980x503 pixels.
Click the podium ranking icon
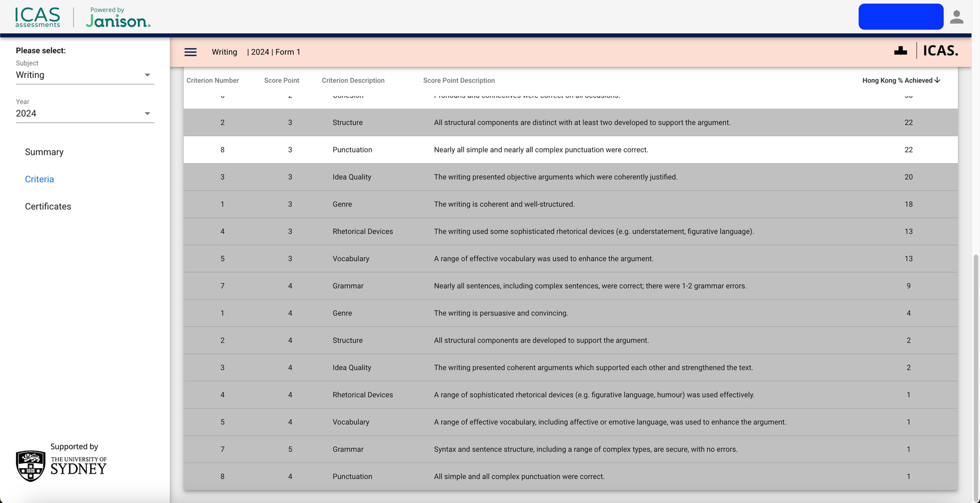click(900, 51)
